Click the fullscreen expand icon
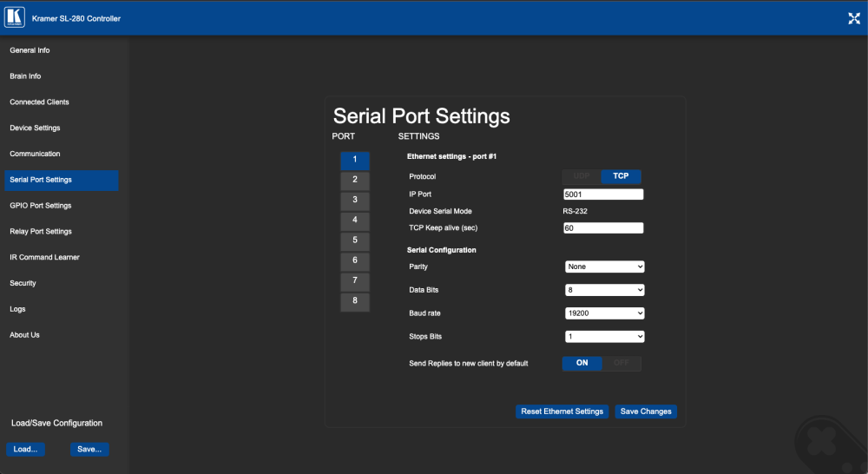Image resolution: width=868 pixels, height=474 pixels. (853, 18)
